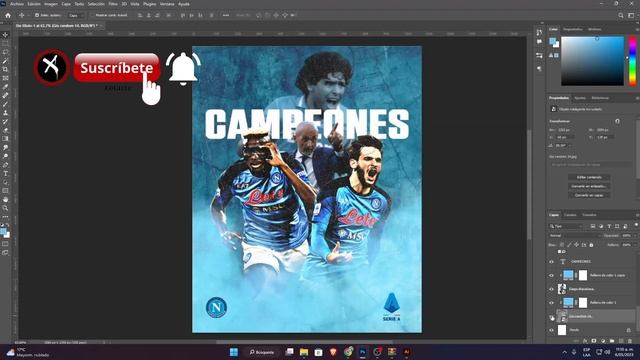Open File Explorer from taskbar

[304, 352]
